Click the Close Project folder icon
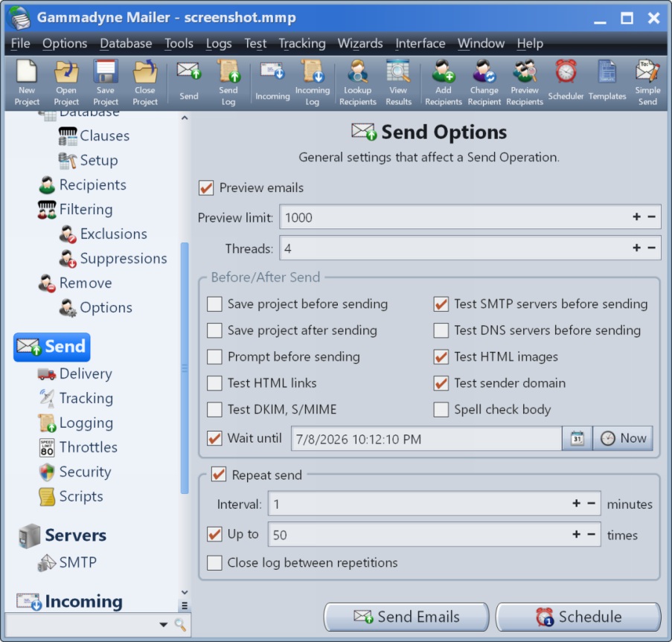 [145, 83]
